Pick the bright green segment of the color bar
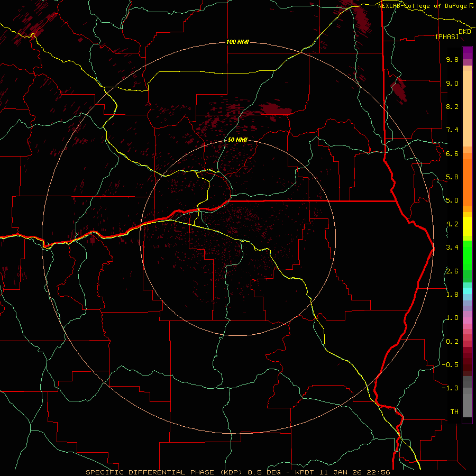476x476 pixels. pyautogui.click(x=467, y=255)
